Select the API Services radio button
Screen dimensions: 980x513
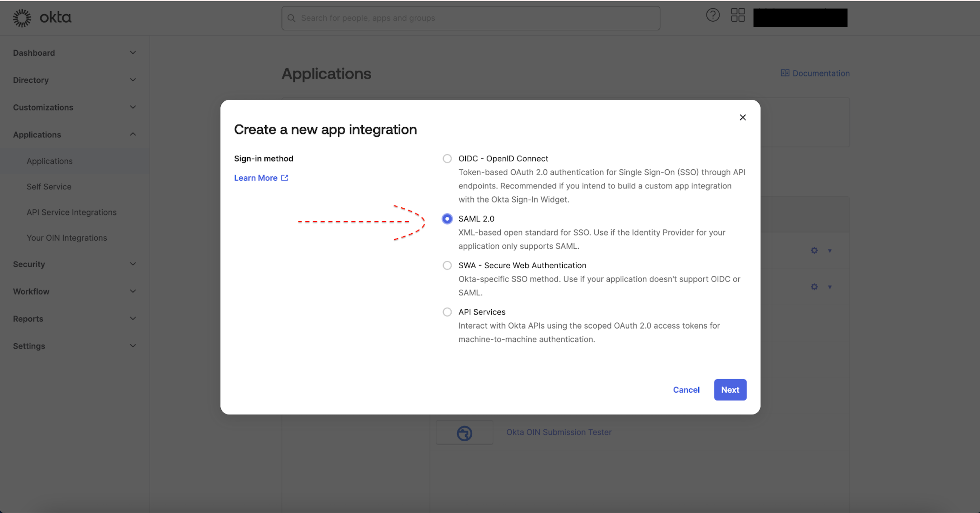coord(447,312)
